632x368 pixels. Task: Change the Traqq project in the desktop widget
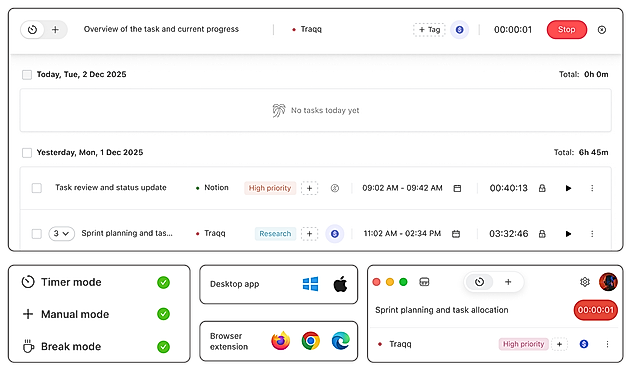coord(395,344)
